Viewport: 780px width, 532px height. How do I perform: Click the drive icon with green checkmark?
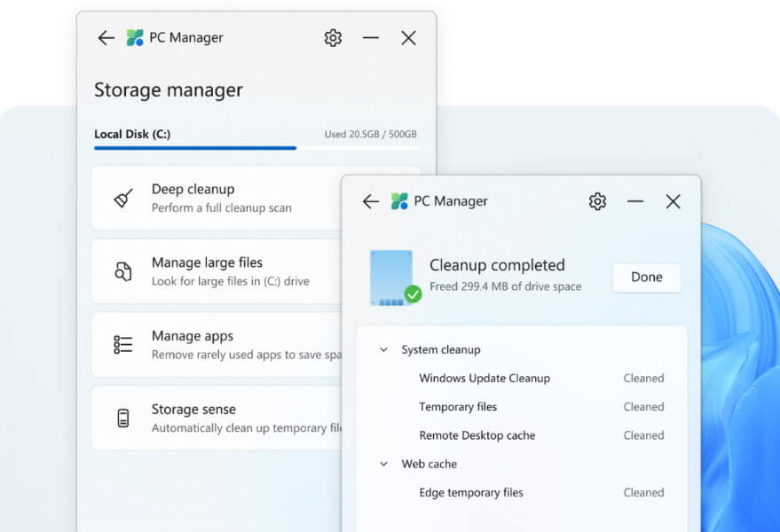(396, 278)
